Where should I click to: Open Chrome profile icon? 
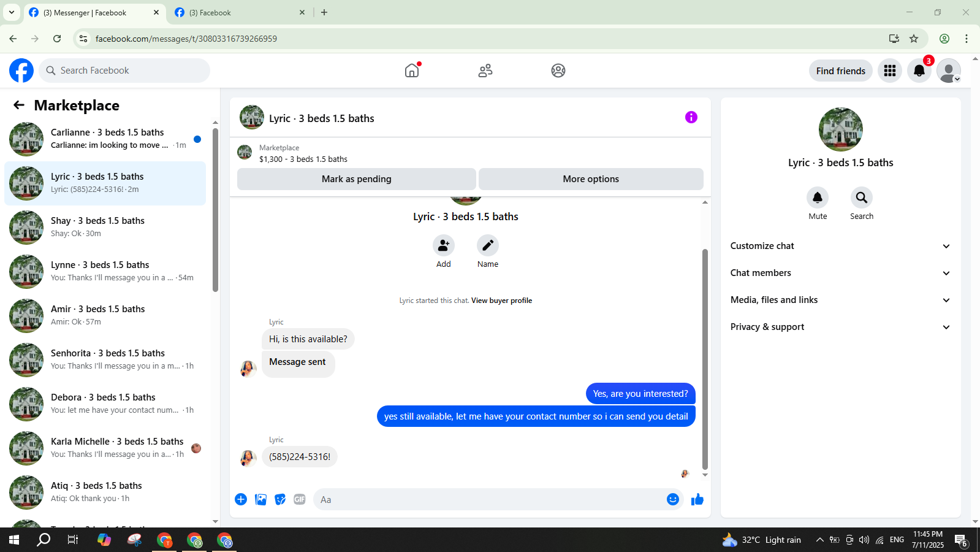(944, 39)
